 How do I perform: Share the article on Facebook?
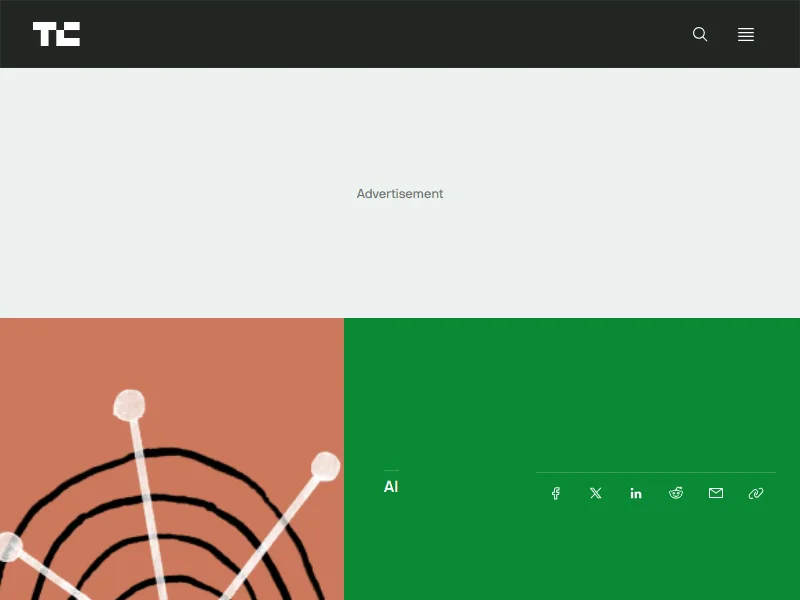pyautogui.click(x=556, y=493)
